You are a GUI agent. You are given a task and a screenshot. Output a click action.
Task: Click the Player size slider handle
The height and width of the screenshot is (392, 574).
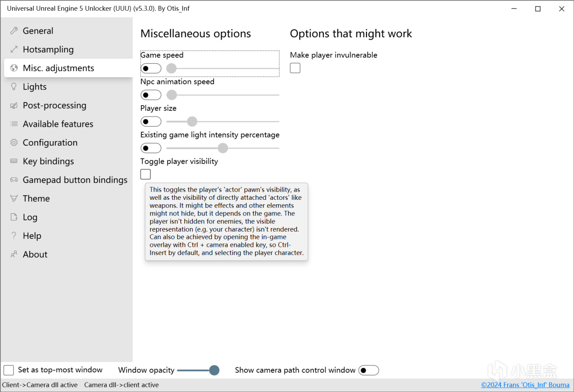click(192, 121)
